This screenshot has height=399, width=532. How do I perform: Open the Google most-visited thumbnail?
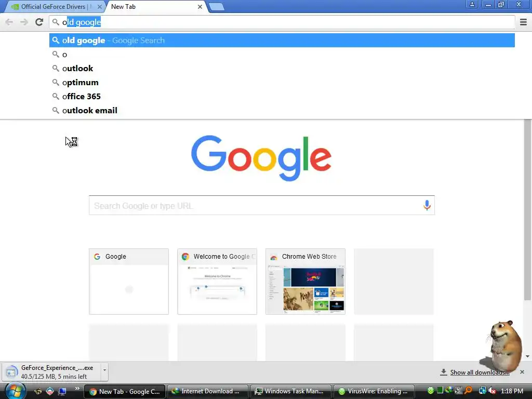[x=129, y=282]
